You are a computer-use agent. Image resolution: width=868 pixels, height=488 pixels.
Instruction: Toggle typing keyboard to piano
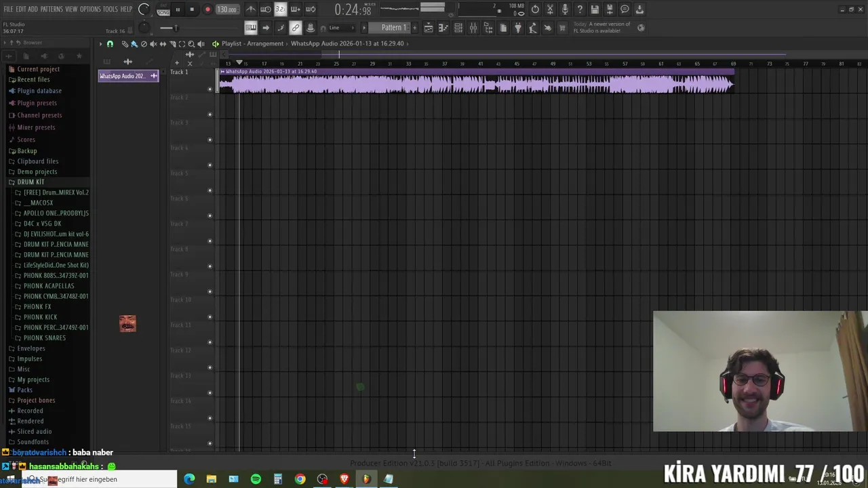(251, 28)
